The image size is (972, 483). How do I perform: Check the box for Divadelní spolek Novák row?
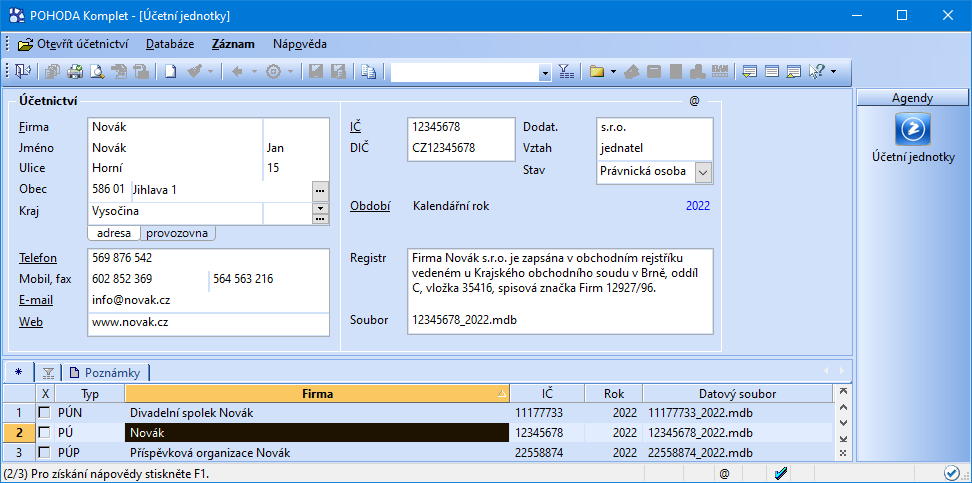coord(45,412)
